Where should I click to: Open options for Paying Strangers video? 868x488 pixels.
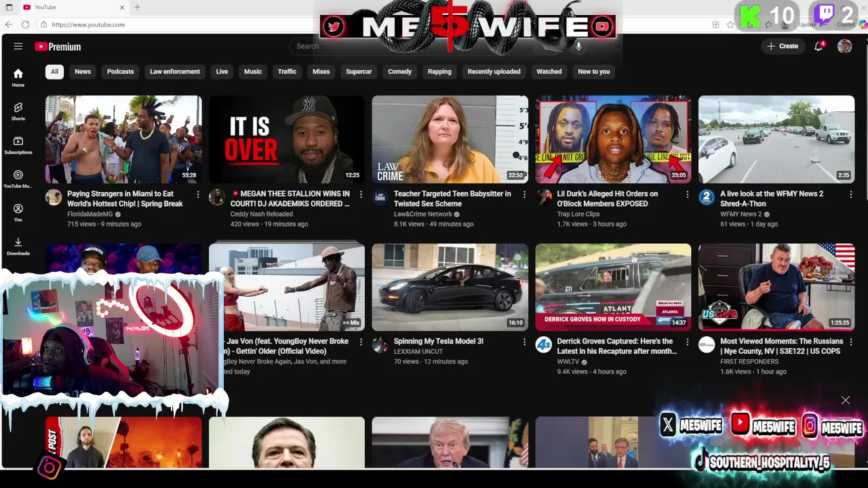pyautogui.click(x=198, y=195)
